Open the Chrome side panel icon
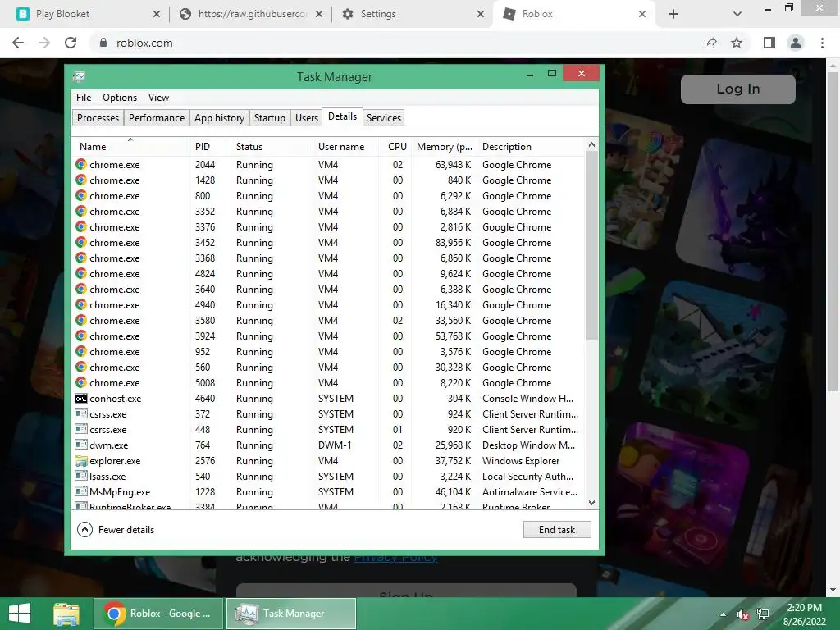 (x=769, y=43)
